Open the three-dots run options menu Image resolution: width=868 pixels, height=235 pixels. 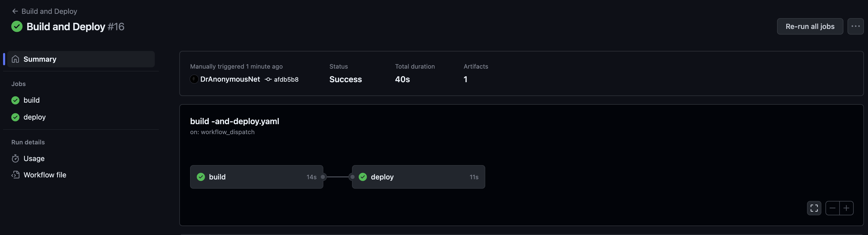855,26
